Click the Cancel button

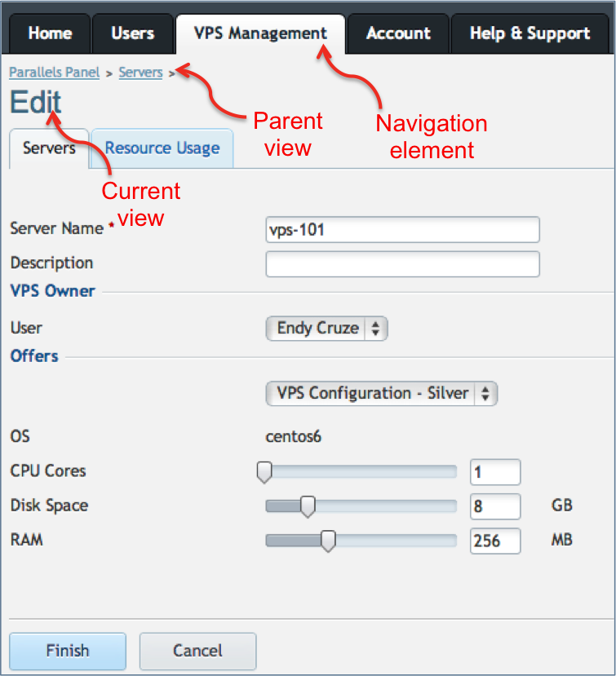pos(197,651)
